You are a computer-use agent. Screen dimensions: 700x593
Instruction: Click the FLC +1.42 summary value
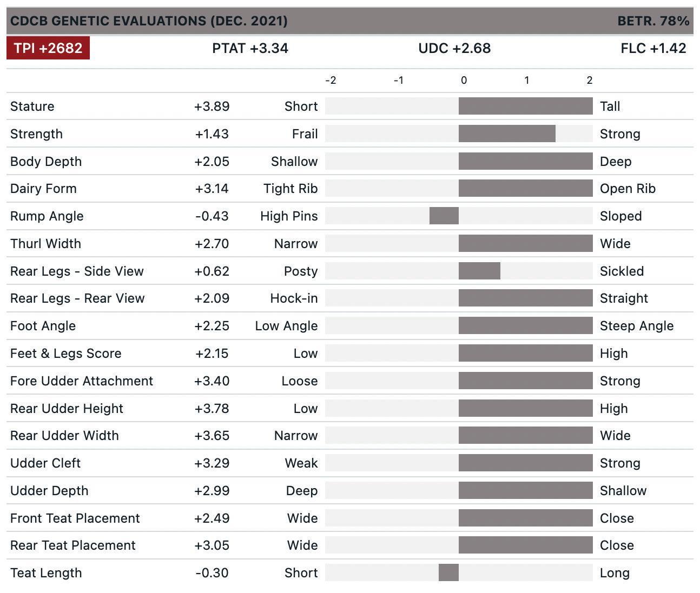click(653, 48)
